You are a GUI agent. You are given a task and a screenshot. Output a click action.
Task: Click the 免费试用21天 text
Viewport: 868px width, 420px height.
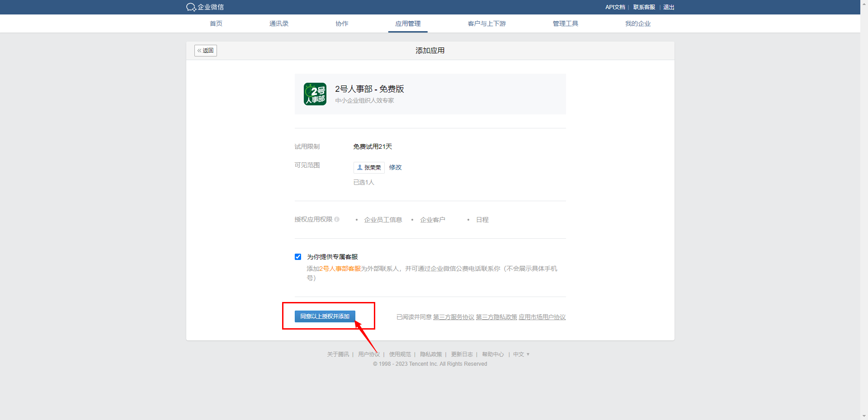click(373, 146)
